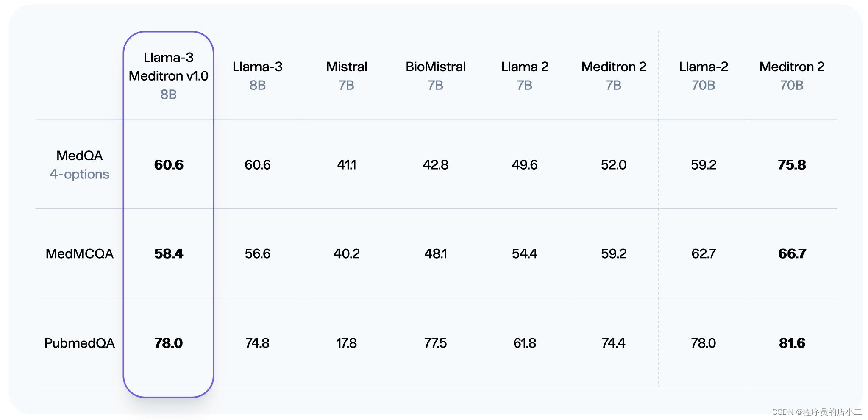Click the Llama-3 Meditron v1.0 column header
This screenshot has width=868, height=420.
click(168, 75)
